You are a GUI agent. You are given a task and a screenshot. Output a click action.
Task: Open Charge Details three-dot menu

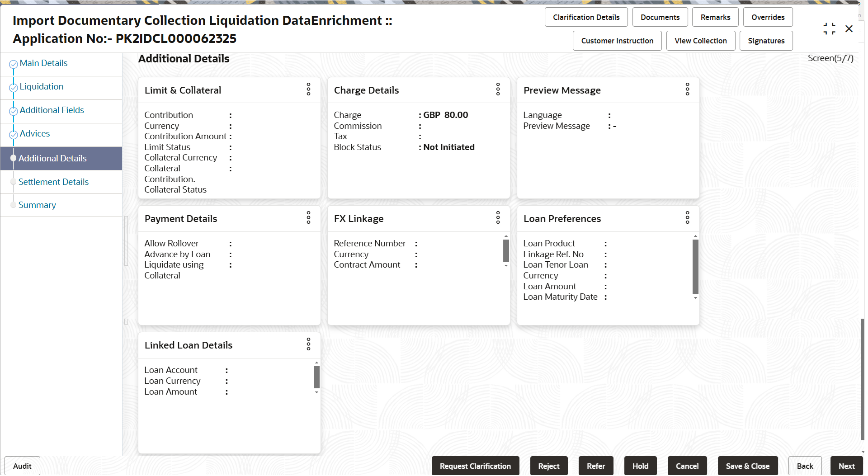click(498, 90)
